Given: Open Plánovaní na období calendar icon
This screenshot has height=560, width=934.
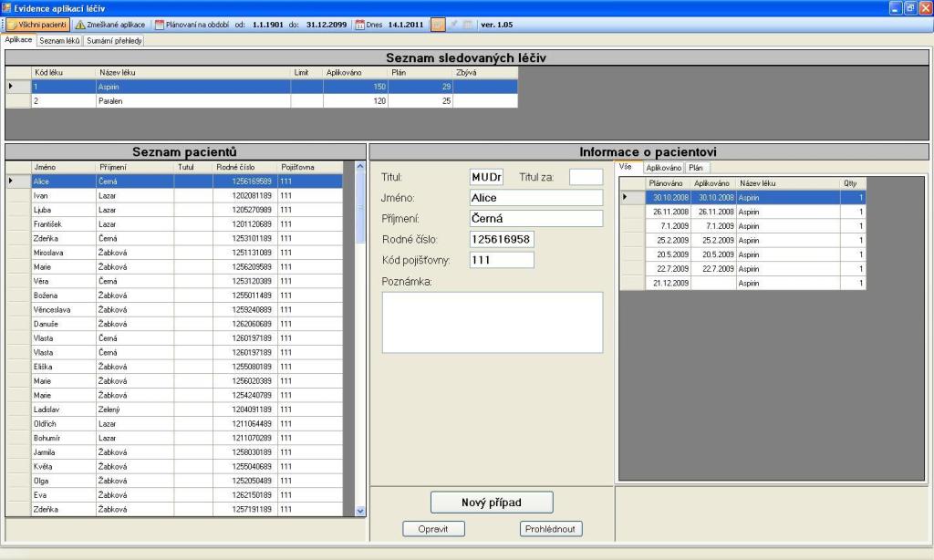Looking at the screenshot, I should (160, 25).
